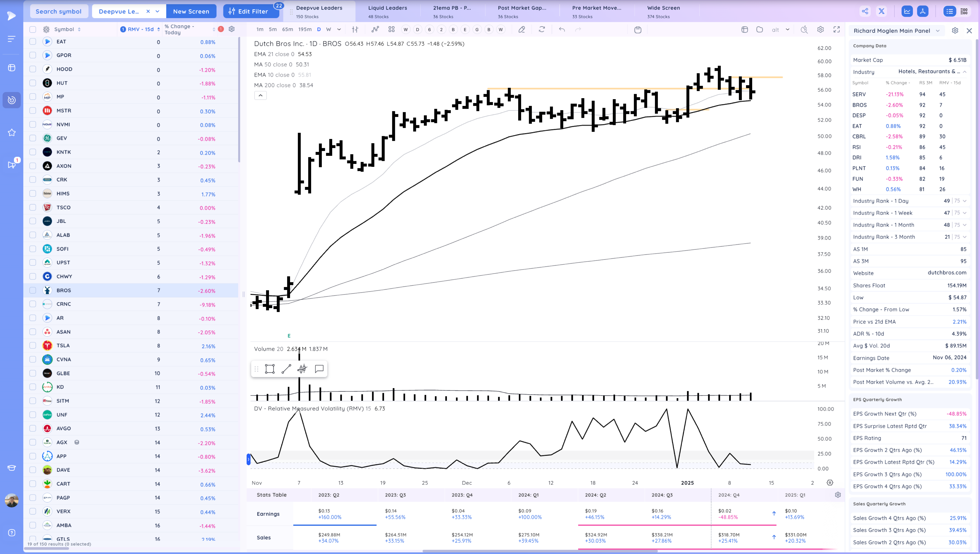Sort by Symbol column header
This screenshot has height=554, width=980.
click(x=67, y=29)
